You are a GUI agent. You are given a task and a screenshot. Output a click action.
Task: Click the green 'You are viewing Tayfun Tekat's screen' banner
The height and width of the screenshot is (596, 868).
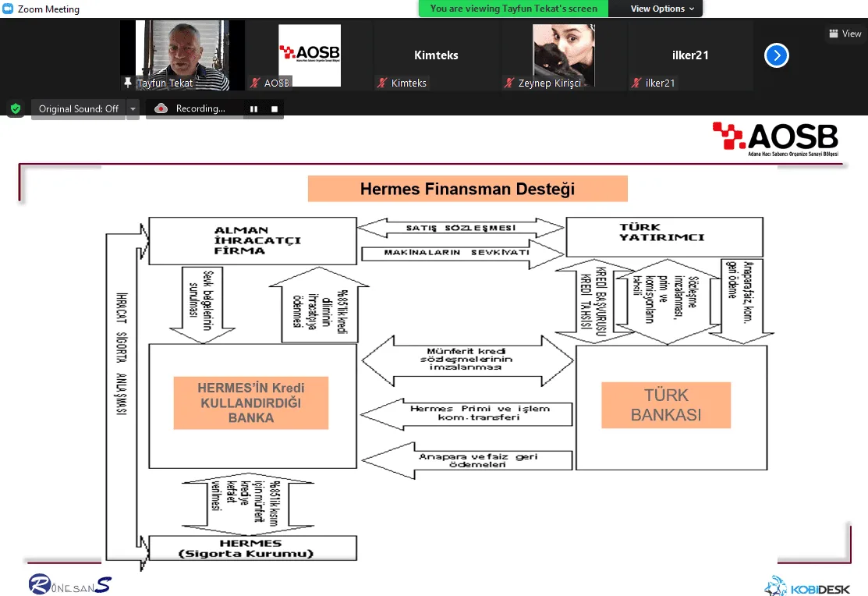[x=513, y=9]
